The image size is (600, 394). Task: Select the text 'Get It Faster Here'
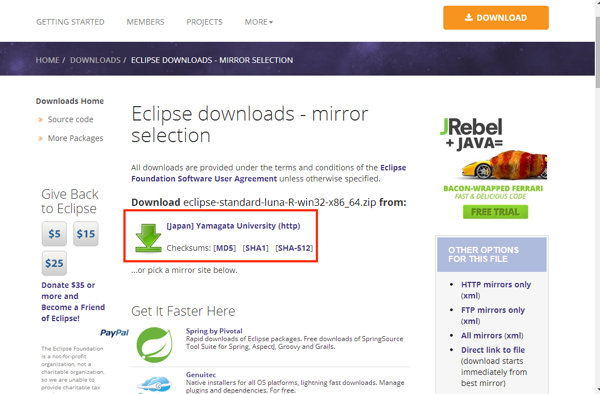pos(183,311)
